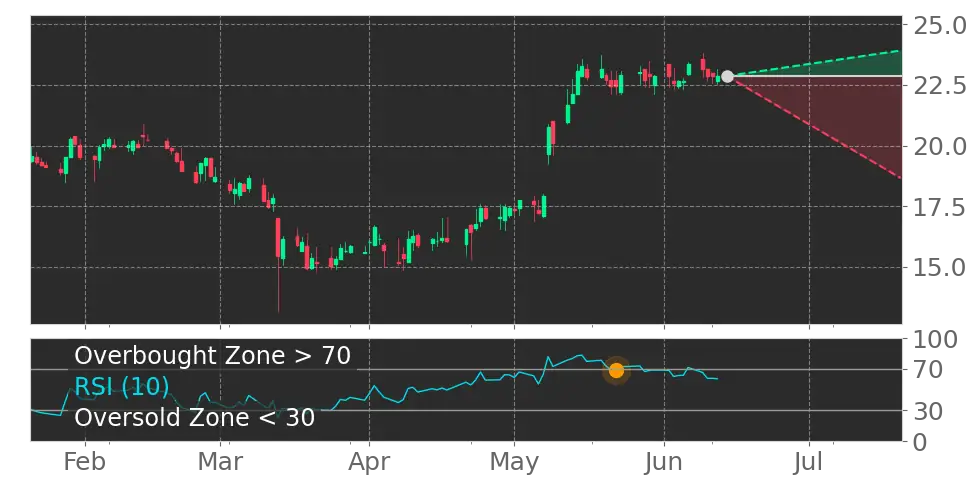Click the 20.0 price axis label
Screen dimensions: 972x486
[938, 146]
